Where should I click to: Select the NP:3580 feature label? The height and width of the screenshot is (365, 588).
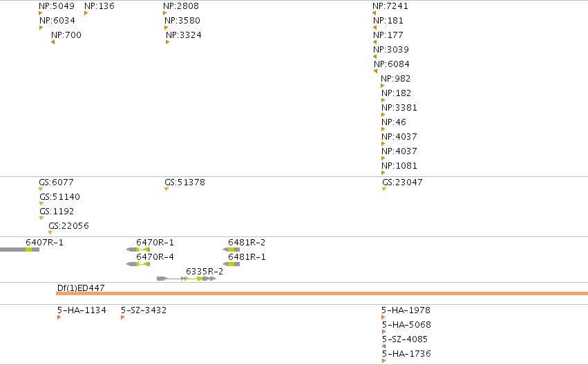(x=182, y=21)
